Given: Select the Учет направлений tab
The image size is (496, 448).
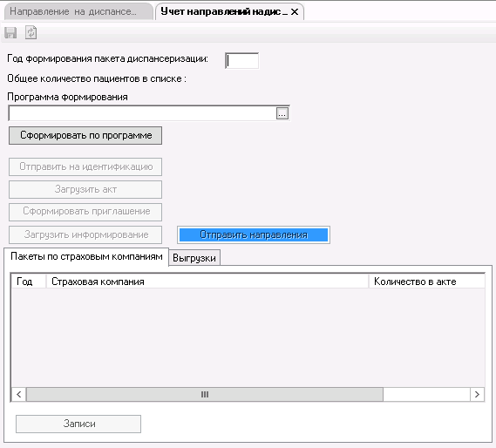Looking at the screenshot, I should [x=224, y=11].
